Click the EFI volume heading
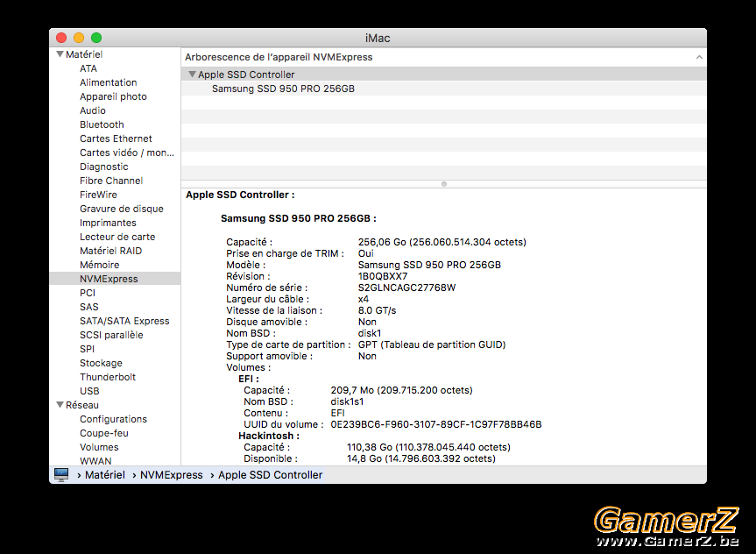Screen dimensions: 756x554 tap(249, 379)
